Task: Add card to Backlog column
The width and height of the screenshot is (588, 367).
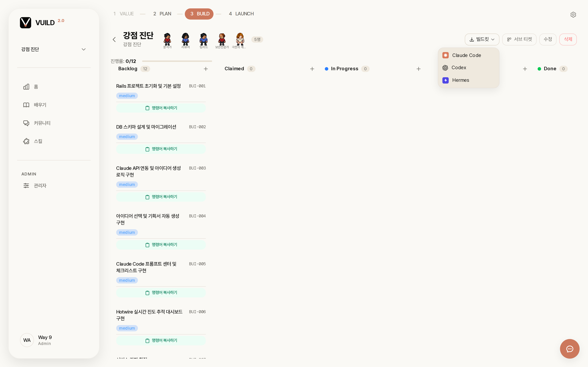Action: (206, 69)
